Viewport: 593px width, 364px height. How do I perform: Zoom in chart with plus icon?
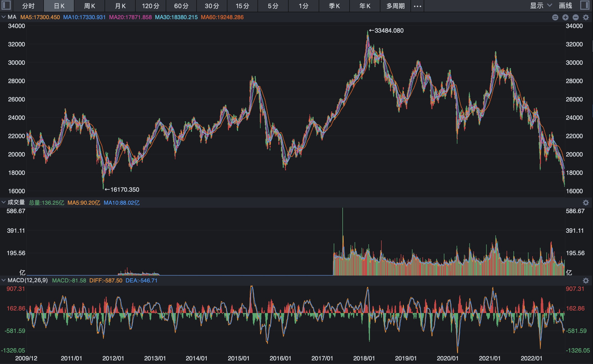[x=565, y=17]
